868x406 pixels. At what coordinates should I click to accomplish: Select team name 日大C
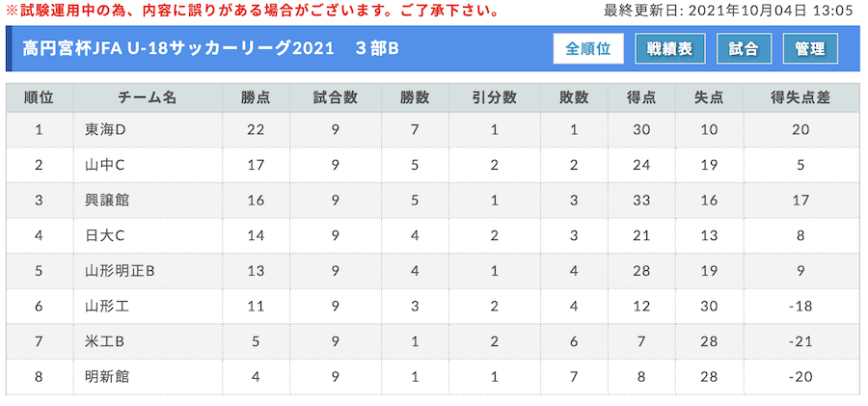pyautogui.click(x=105, y=236)
